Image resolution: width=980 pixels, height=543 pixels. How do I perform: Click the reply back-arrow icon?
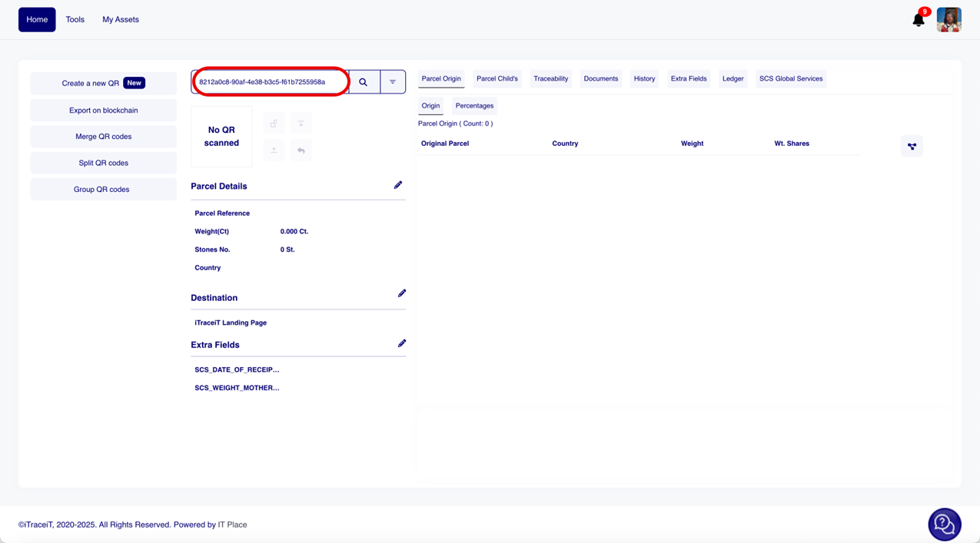click(x=301, y=151)
